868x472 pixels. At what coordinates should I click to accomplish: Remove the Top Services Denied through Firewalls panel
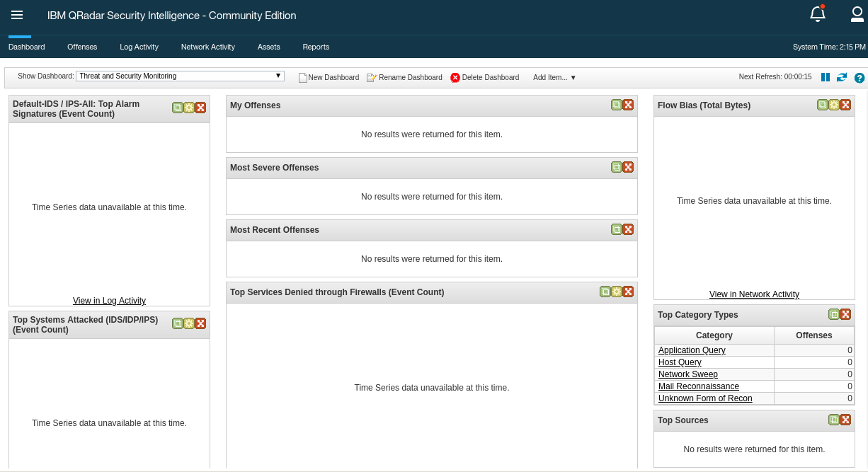[x=628, y=292]
